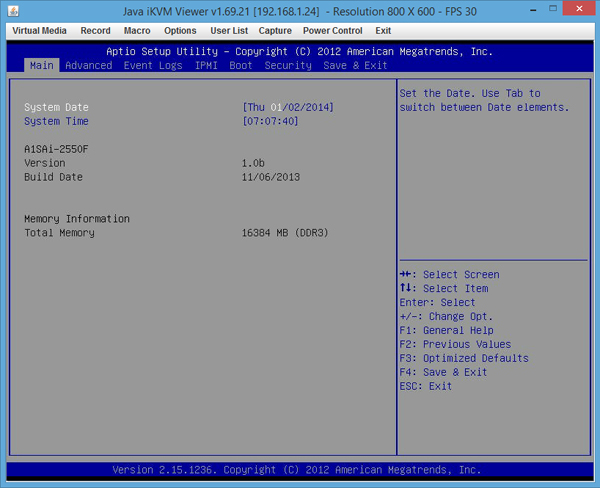
Task: Click the Build Date label
Action: click(x=54, y=177)
